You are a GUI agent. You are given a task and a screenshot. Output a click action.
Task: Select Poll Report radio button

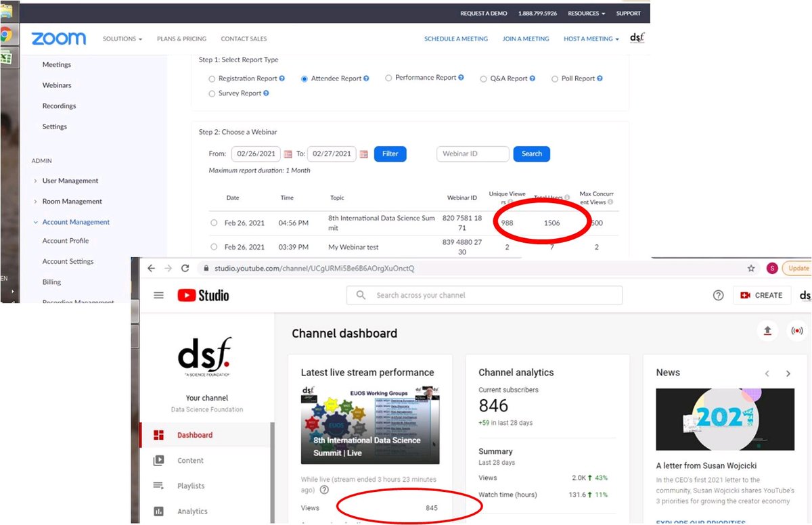(555, 78)
